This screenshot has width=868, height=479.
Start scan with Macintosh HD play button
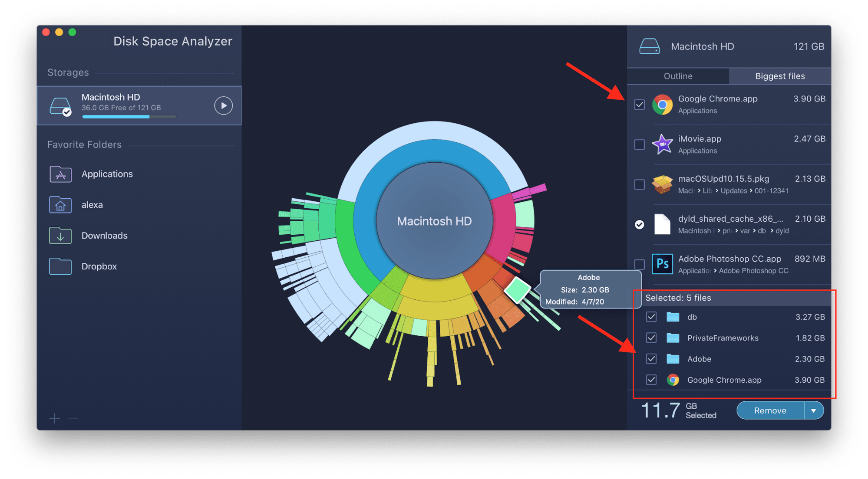tap(223, 105)
